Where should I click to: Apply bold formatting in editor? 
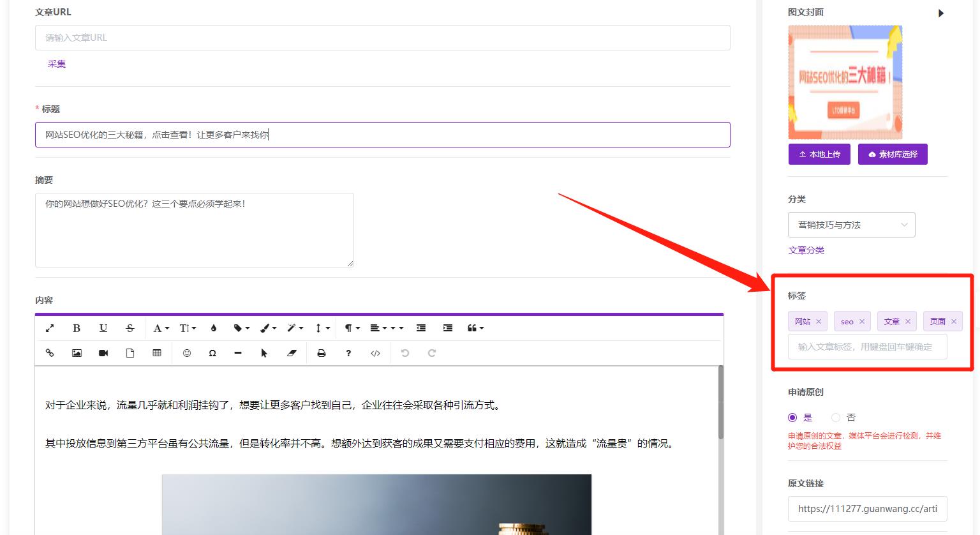77,328
